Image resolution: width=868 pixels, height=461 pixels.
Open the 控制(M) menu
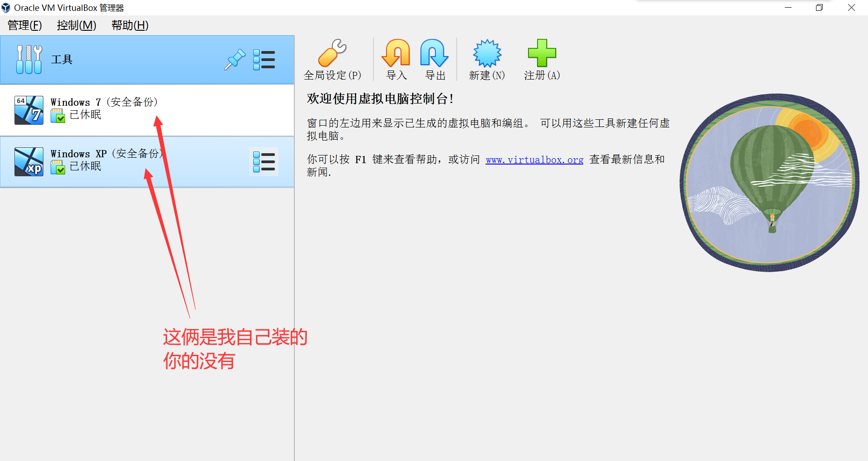click(x=76, y=25)
